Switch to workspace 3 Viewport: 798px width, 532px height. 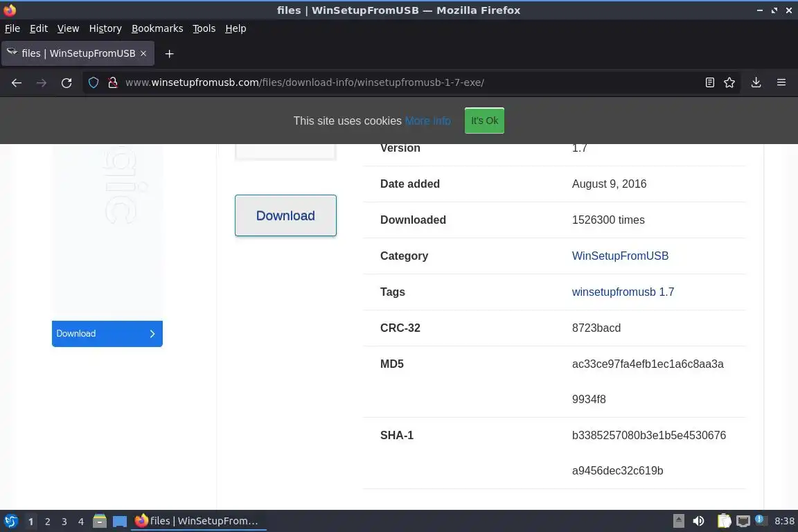click(x=64, y=522)
